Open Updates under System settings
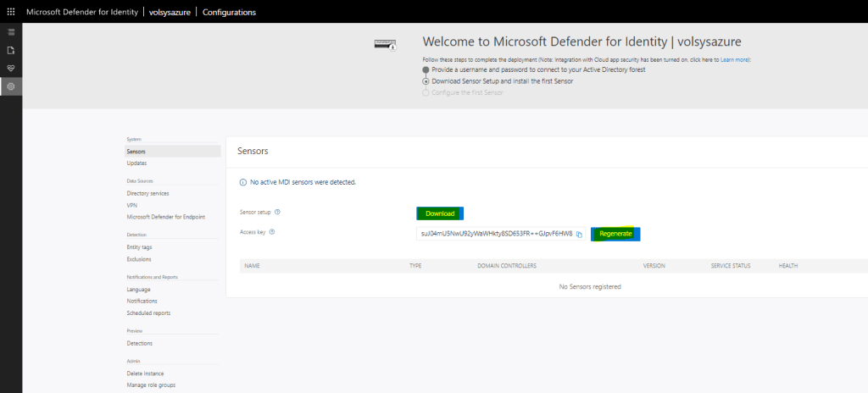The width and height of the screenshot is (868, 393). 136,163
